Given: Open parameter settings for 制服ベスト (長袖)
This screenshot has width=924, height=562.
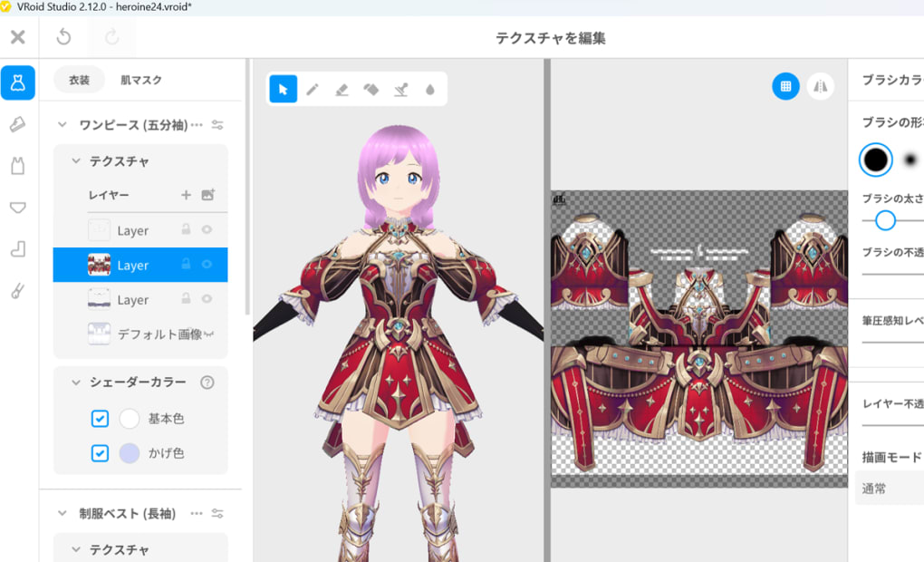Looking at the screenshot, I should (217, 514).
